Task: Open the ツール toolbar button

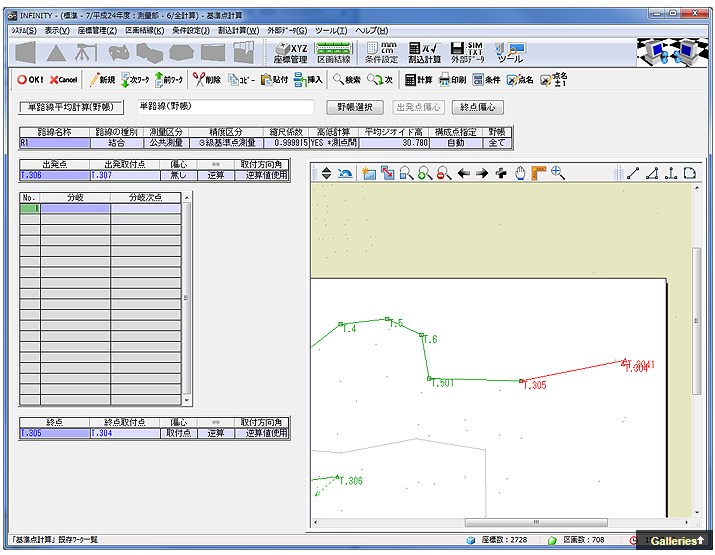Action: point(510,53)
